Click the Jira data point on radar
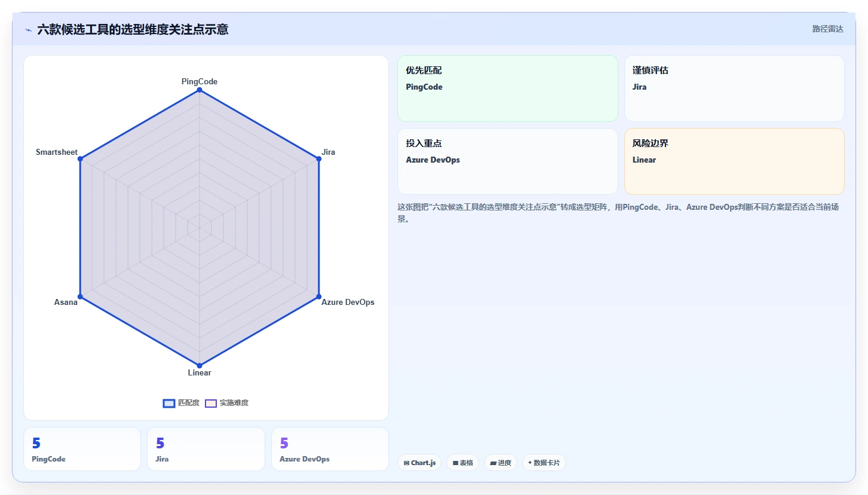 point(318,159)
